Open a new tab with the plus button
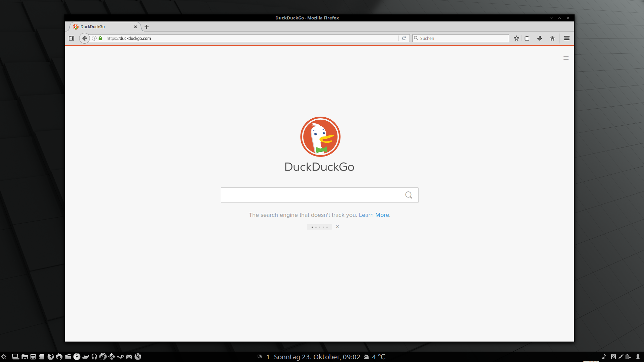Image resolution: width=644 pixels, height=362 pixels. pyautogui.click(x=147, y=27)
